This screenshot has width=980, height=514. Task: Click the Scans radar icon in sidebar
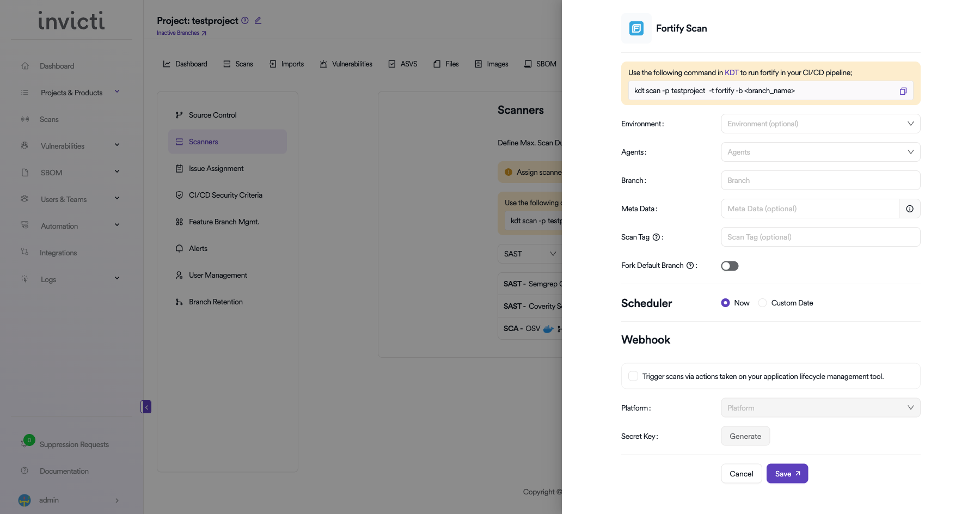(25, 119)
